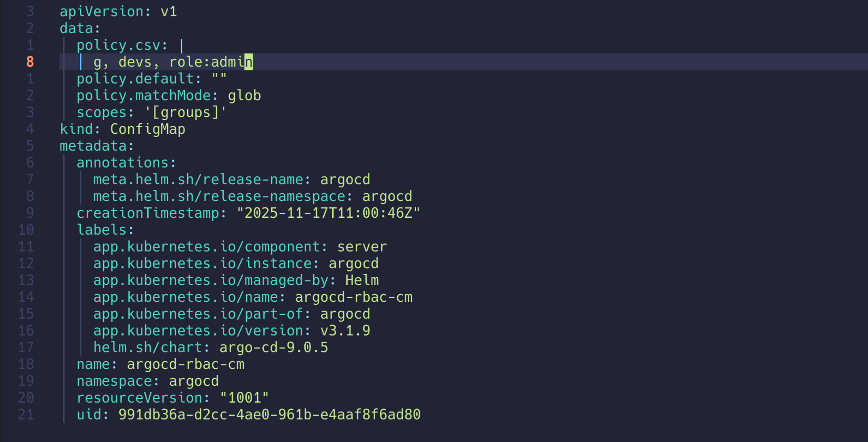
Task: Click the policy.csv key text
Action: pyautogui.click(x=118, y=46)
